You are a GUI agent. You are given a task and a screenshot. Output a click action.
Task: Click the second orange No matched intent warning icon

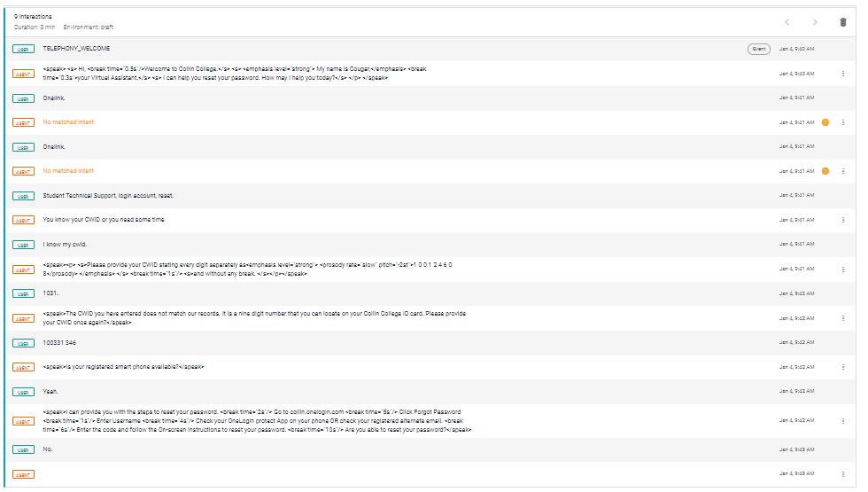(825, 171)
